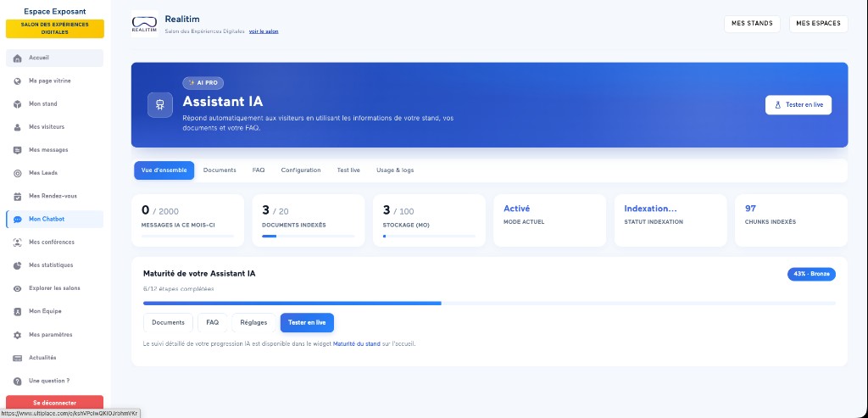Viewport: 868px width, 418px height.
Task: Click the 'Maturité de votre Assistant IA' heading
Action: click(199, 274)
